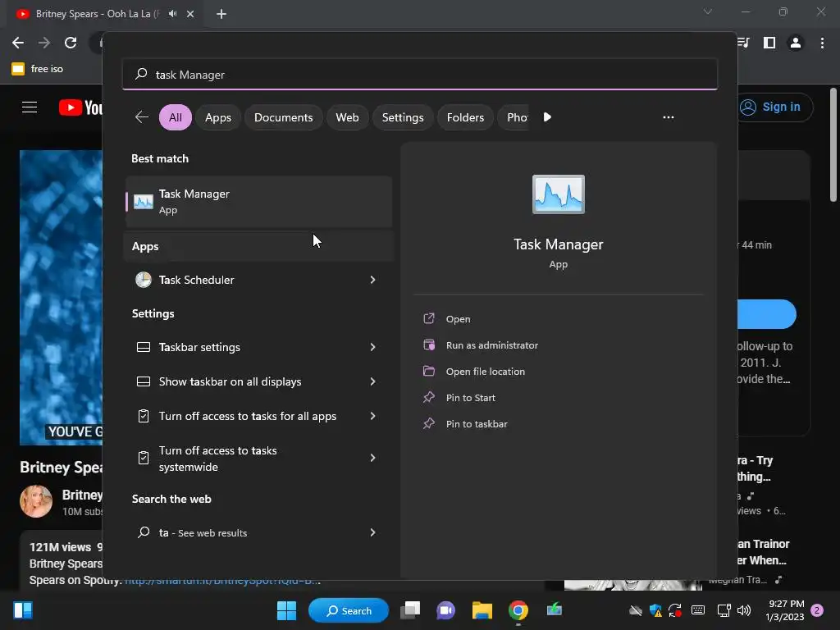This screenshot has width=840, height=630.
Task: Click the Chrome taskbar icon
Action: click(x=518, y=610)
